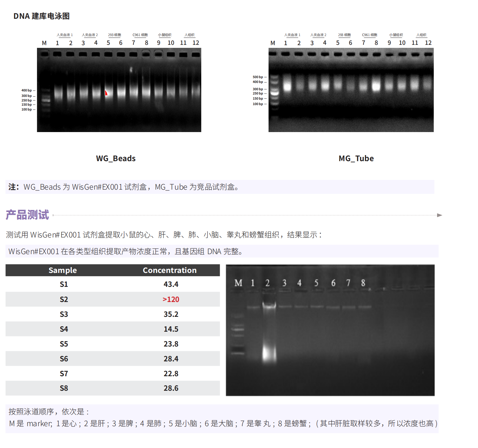Click the S3 sample cell

click(x=64, y=314)
